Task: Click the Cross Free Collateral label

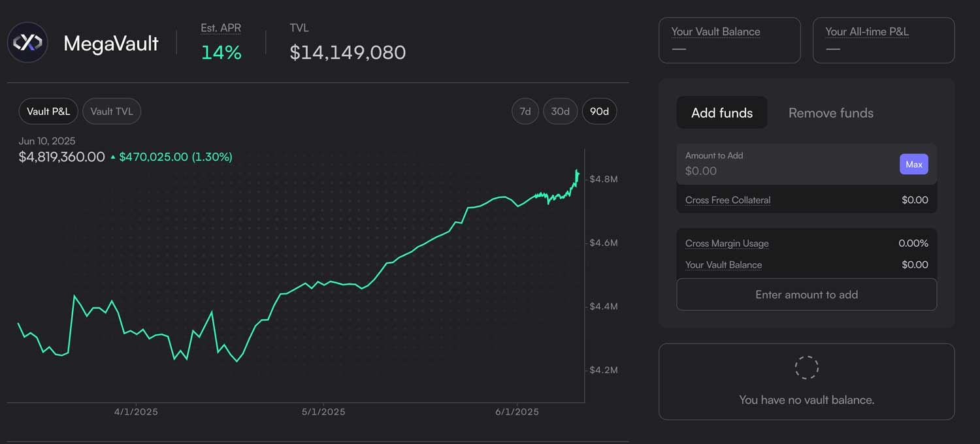Action: [728, 200]
